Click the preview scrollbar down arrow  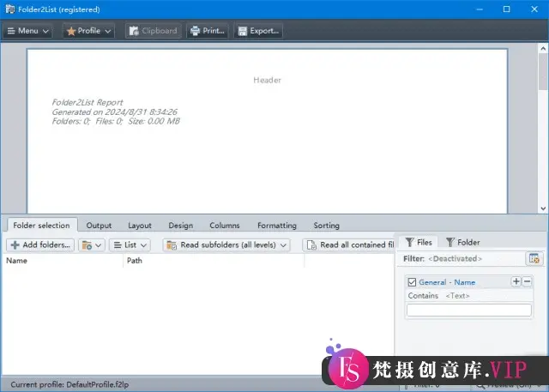point(543,208)
